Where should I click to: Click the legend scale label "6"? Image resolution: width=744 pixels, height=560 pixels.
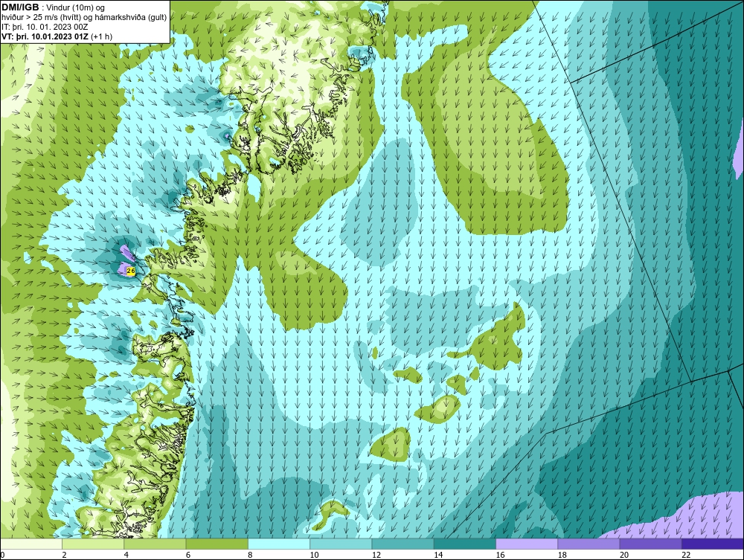click(x=188, y=556)
